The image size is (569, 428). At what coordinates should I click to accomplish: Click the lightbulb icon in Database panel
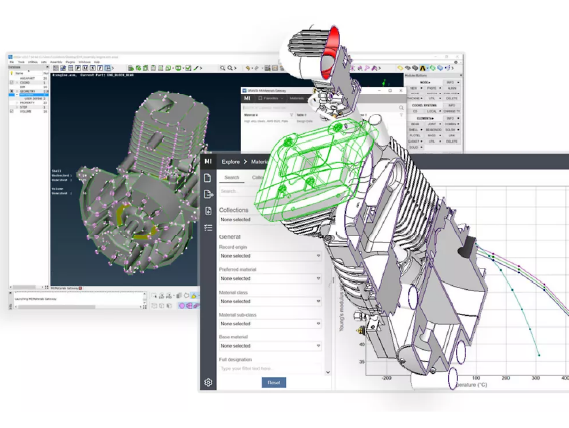(x=12, y=73)
